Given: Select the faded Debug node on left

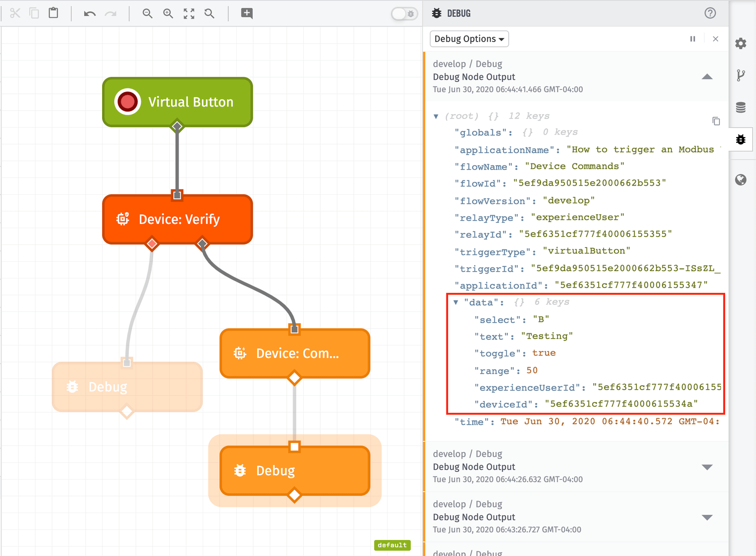Looking at the screenshot, I should point(127,387).
